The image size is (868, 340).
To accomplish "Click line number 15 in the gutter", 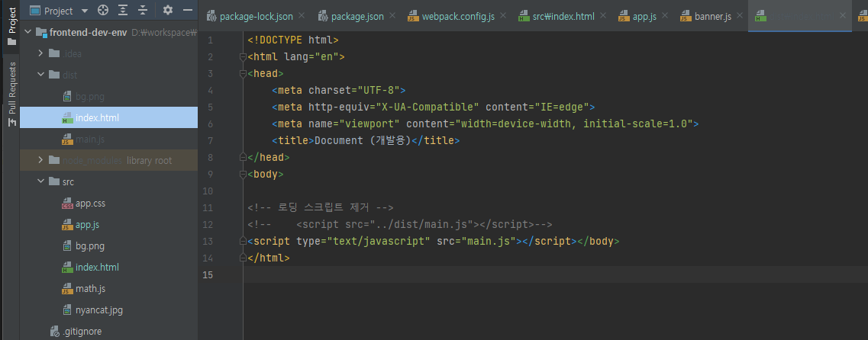I will click(208, 274).
